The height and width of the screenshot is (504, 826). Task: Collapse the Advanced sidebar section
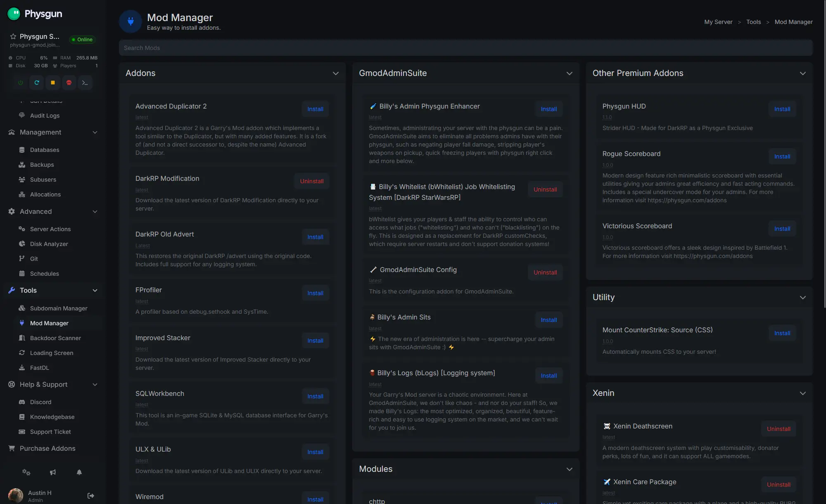pos(53,211)
